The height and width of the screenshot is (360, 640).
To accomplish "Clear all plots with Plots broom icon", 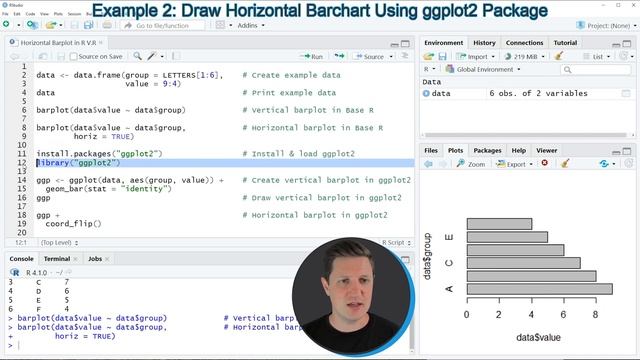I will click(x=565, y=164).
